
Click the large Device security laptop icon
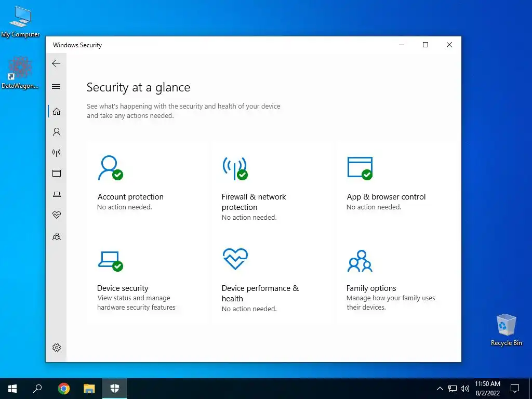[x=110, y=261]
